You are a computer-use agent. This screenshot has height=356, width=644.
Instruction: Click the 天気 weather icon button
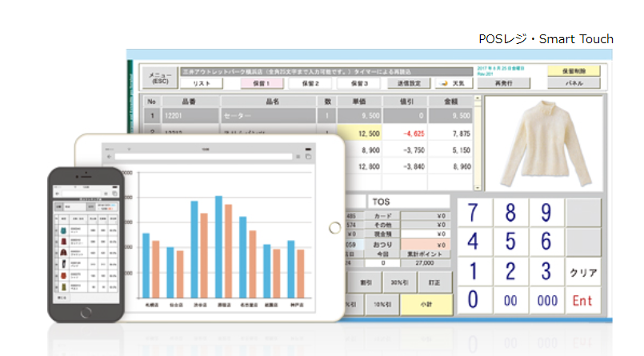click(453, 83)
